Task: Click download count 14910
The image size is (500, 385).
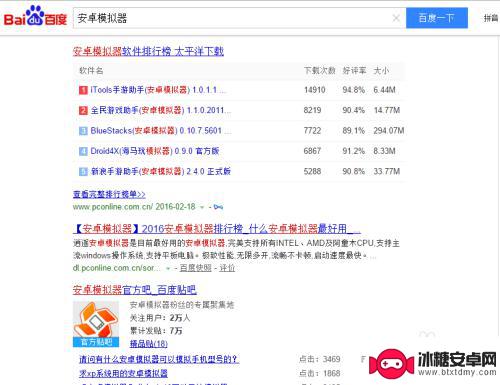Action: point(315,90)
